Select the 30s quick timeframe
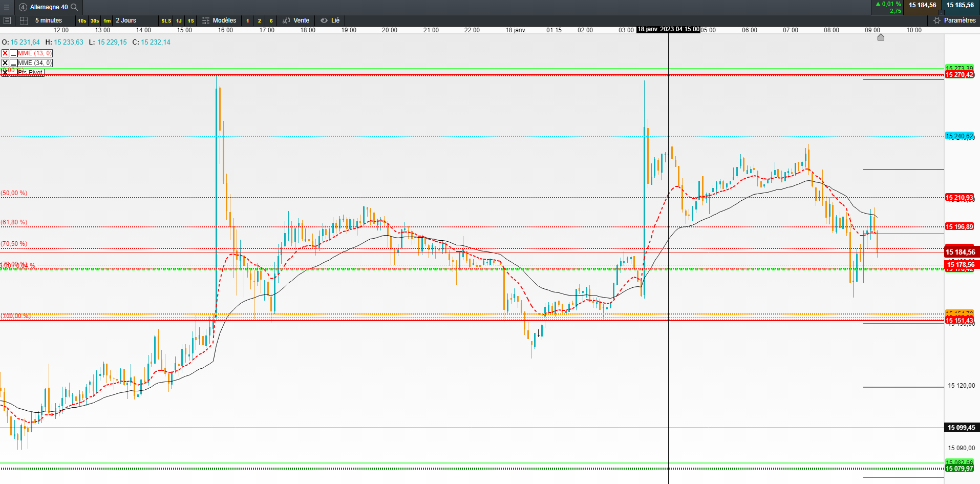Image resolution: width=980 pixels, height=484 pixels. [x=95, y=21]
